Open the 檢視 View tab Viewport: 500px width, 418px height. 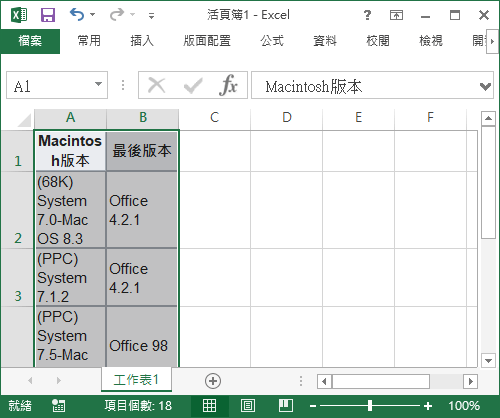[x=431, y=41]
